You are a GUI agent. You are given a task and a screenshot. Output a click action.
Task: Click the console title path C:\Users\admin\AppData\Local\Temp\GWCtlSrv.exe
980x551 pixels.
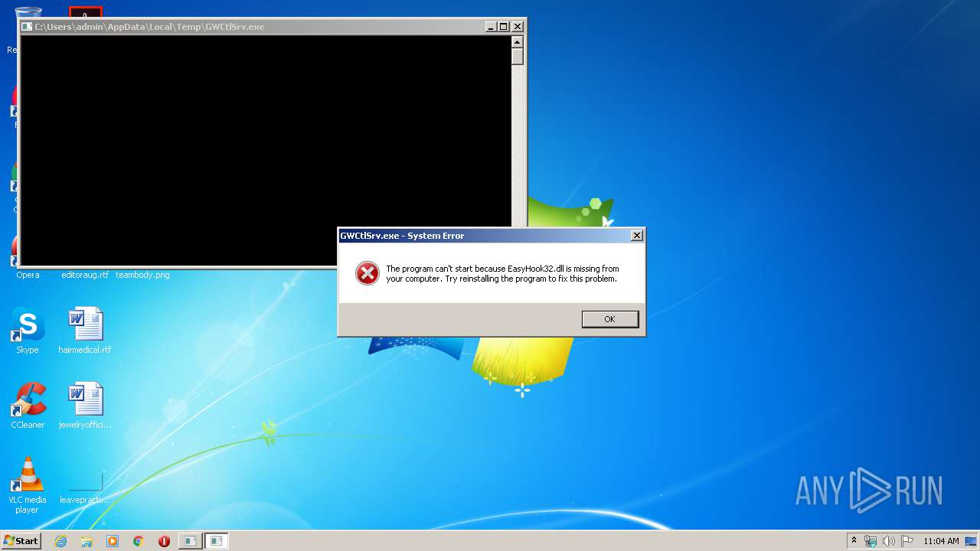(x=149, y=27)
